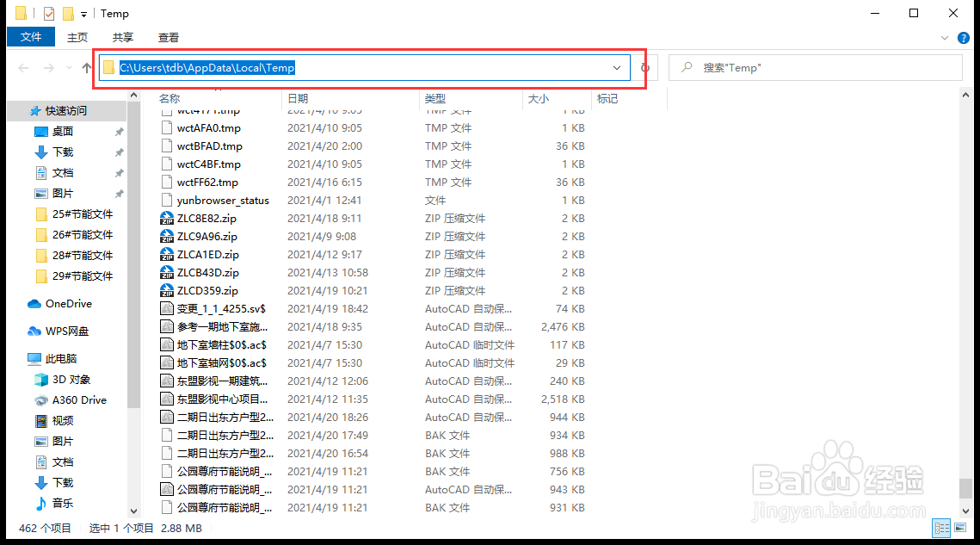
Task: Expand the ribbon with chevron
Action: click(945, 38)
